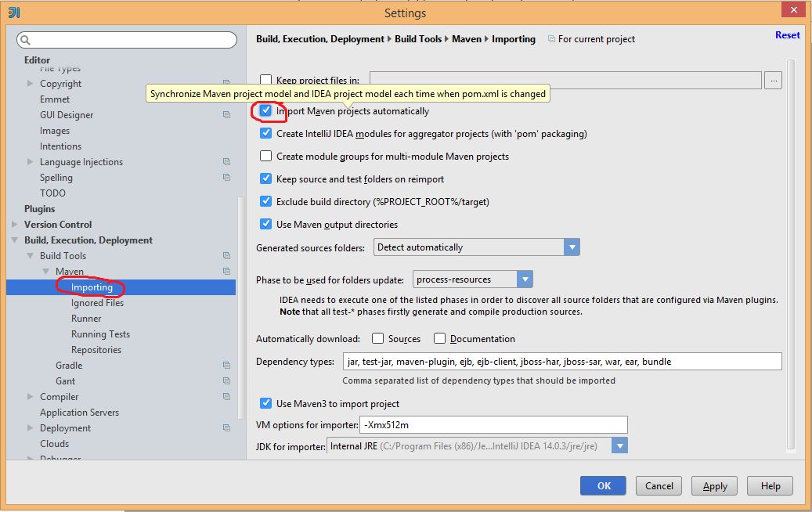This screenshot has height=512, width=812.
Task: Click the project-level icon beside Compiler
Action: (226, 396)
